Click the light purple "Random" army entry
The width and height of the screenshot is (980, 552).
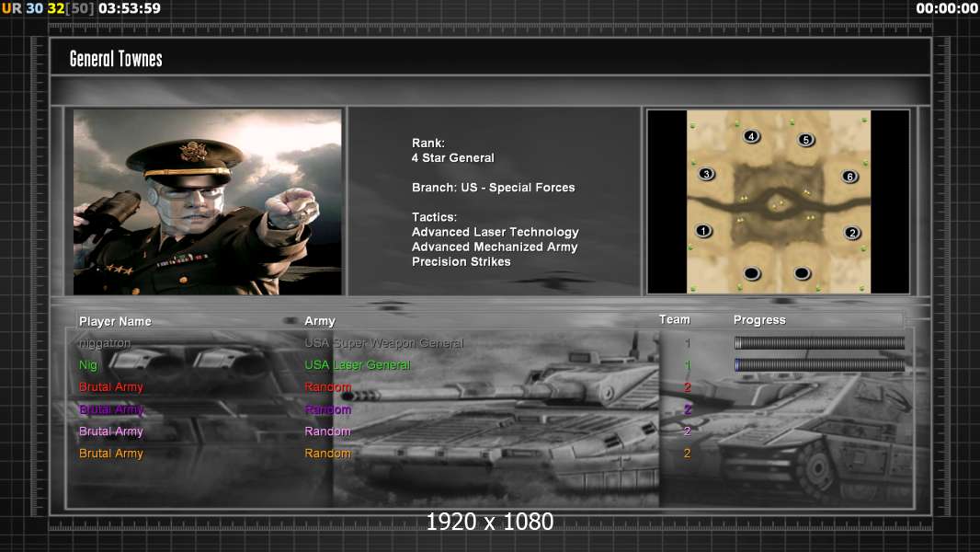click(x=327, y=431)
